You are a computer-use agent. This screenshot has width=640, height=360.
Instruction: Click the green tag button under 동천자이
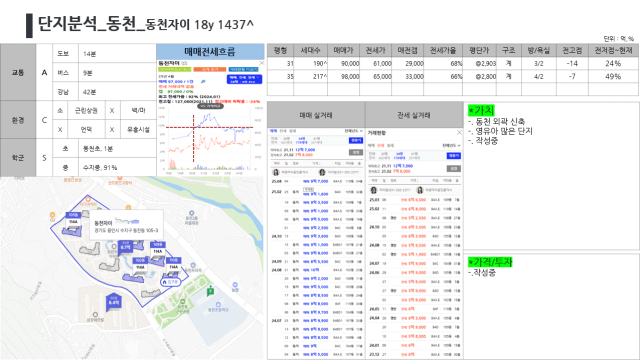[175, 69]
